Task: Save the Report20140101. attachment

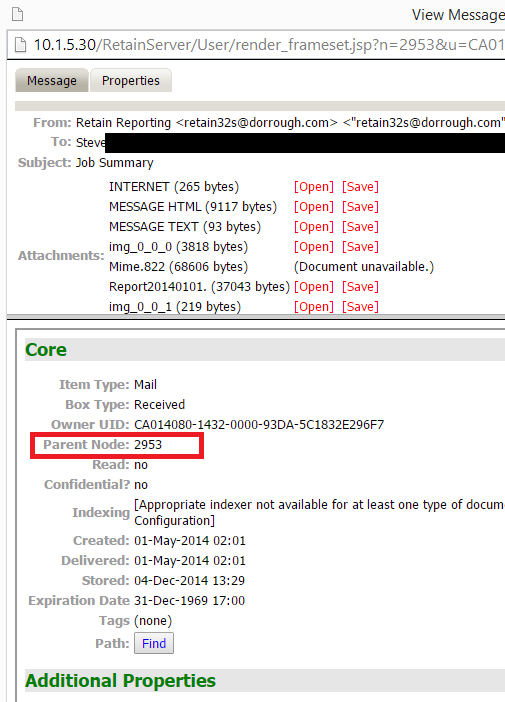Action: [360, 287]
